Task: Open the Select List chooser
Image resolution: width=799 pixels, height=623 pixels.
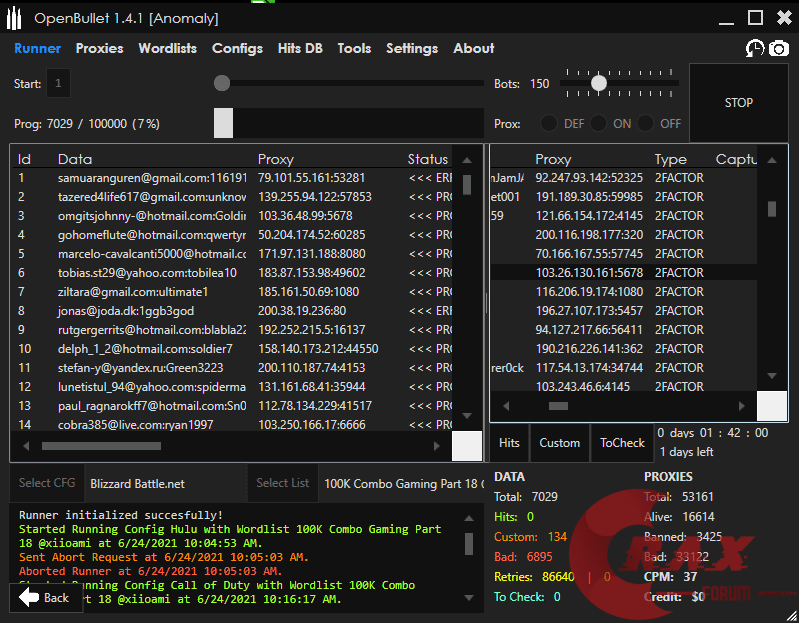Action: tap(282, 483)
